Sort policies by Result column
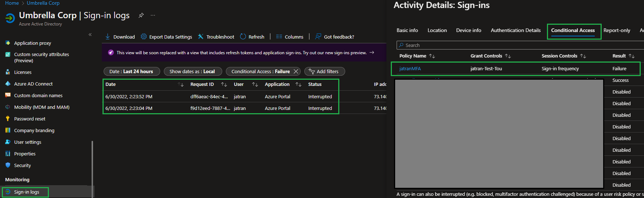This screenshot has width=644, height=198. click(x=632, y=56)
